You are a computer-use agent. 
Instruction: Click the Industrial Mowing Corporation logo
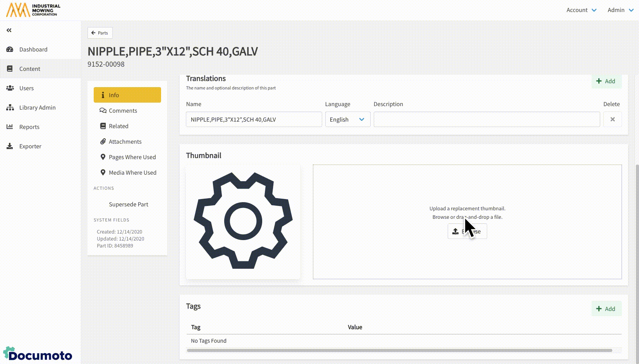pos(33,10)
